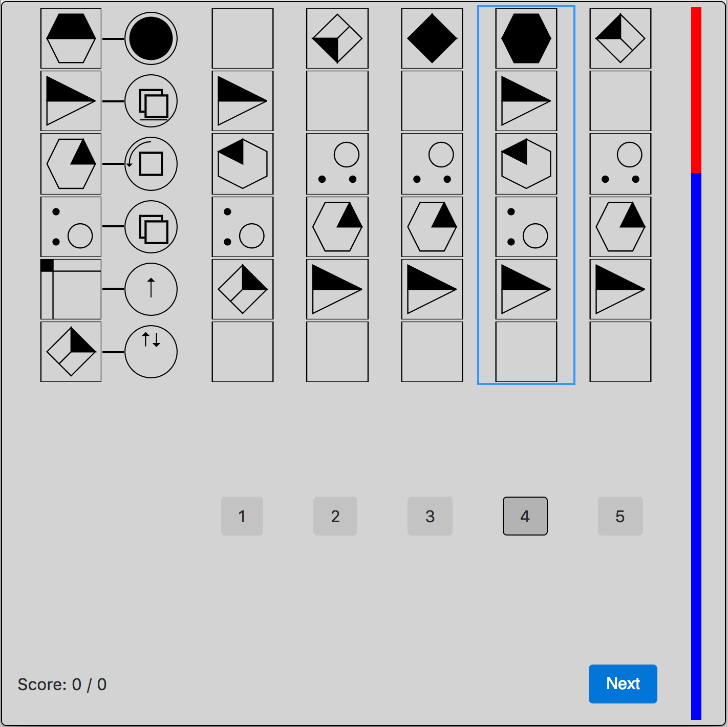Click the red section of the timer bar
The width and height of the screenshot is (728, 727).
pyautogui.click(x=696, y=90)
